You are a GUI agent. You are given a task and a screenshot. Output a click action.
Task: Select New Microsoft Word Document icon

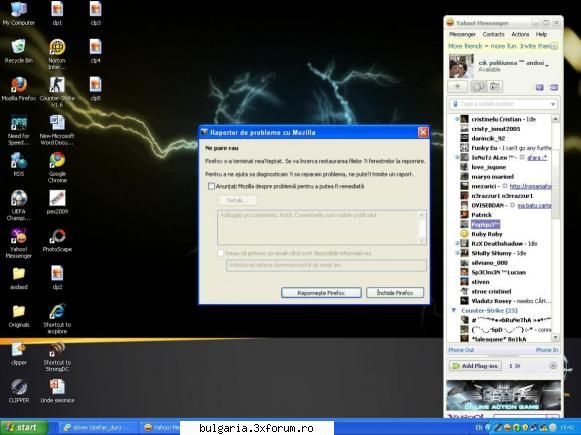(x=57, y=130)
